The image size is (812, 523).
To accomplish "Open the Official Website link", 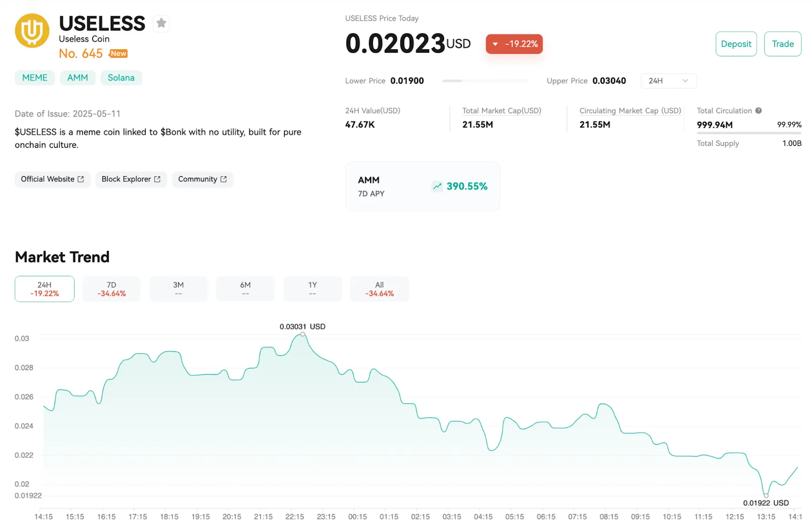I will tap(52, 179).
